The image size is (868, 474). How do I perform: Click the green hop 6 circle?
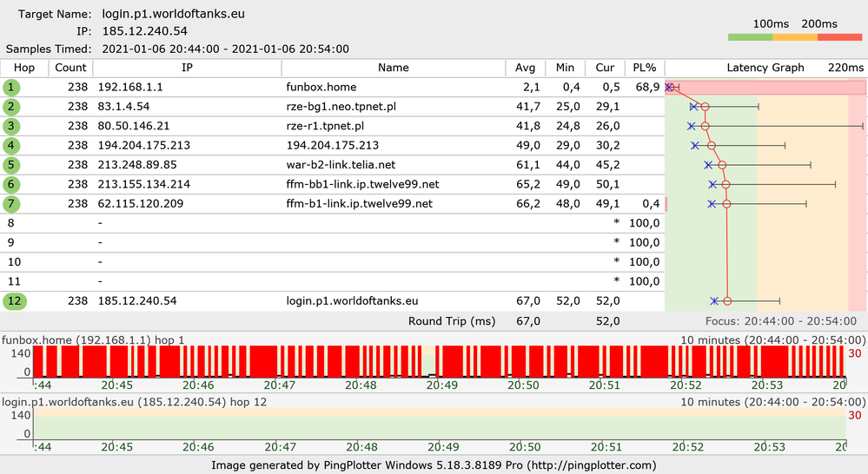11,184
